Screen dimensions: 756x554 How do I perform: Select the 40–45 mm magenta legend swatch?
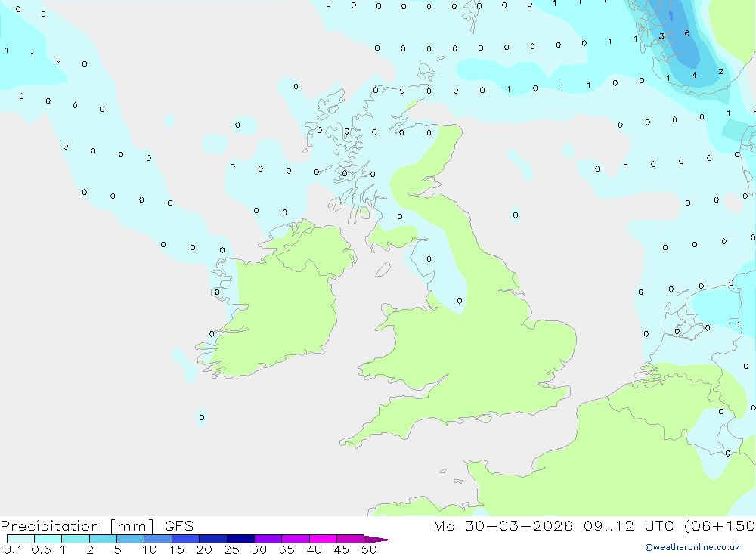tap(323, 539)
